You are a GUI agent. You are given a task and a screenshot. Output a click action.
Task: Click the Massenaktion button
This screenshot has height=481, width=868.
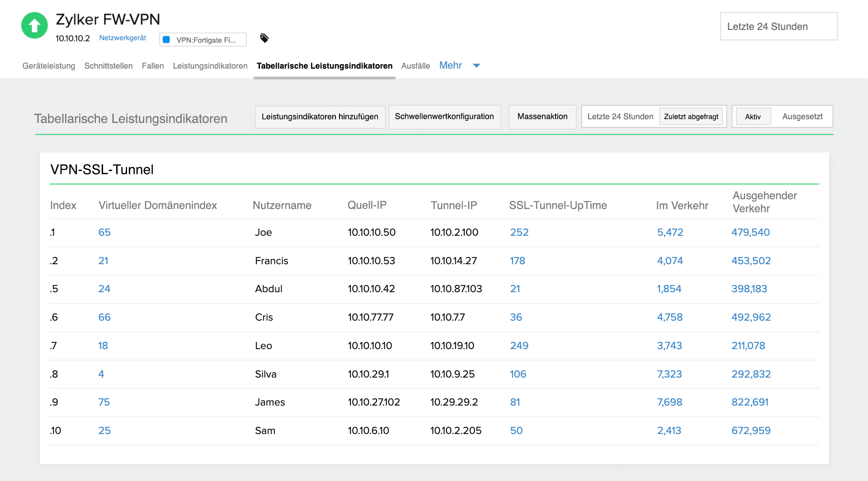pos(542,117)
